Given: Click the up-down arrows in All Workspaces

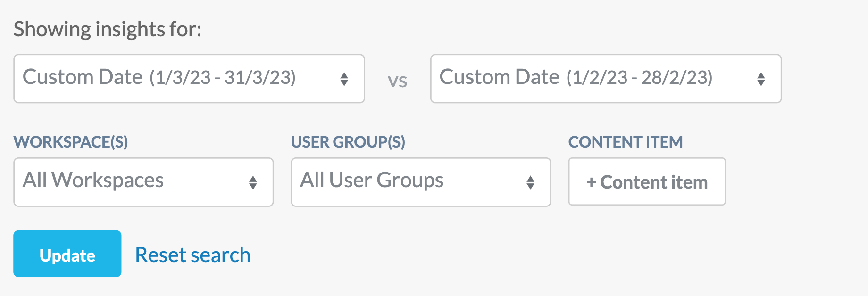Looking at the screenshot, I should (253, 182).
